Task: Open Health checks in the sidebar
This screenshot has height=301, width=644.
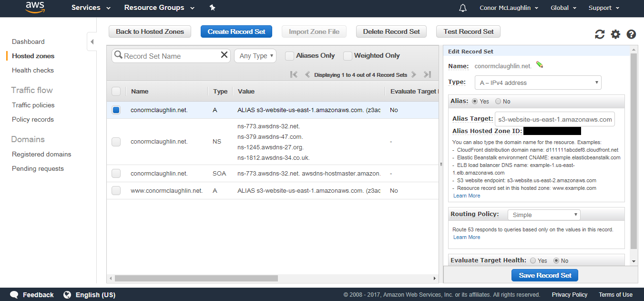Action: pos(33,70)
